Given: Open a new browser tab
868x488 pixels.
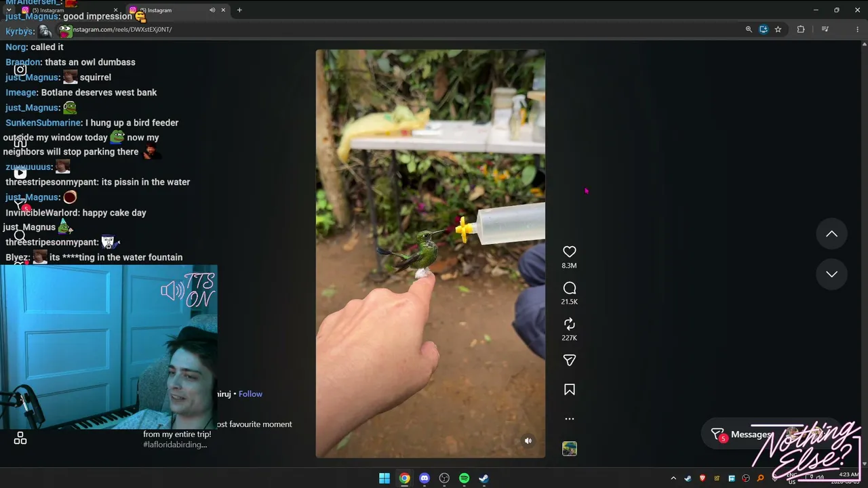Looking at the screenshot, I should (239, 10).
